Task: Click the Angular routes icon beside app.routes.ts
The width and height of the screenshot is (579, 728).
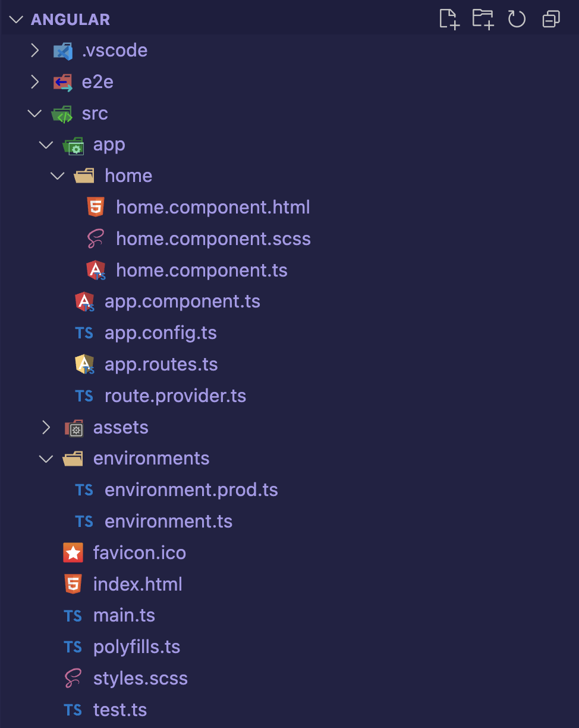Action: click(84, 364)
